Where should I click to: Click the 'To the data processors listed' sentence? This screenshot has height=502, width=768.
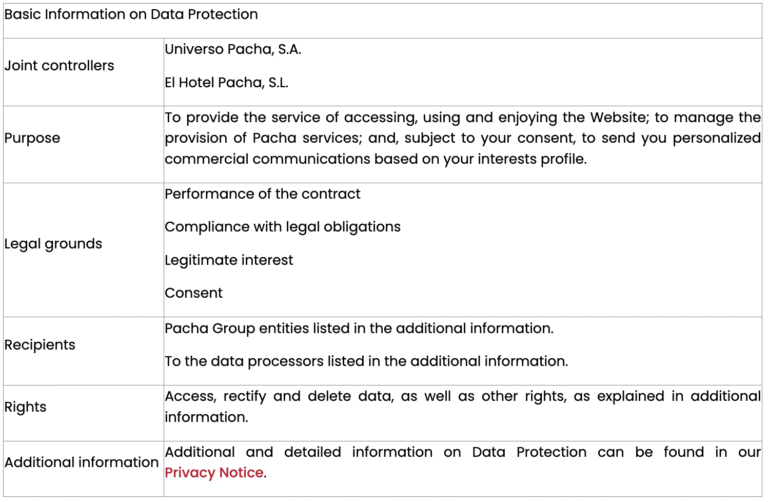click(x=366, y=361)
